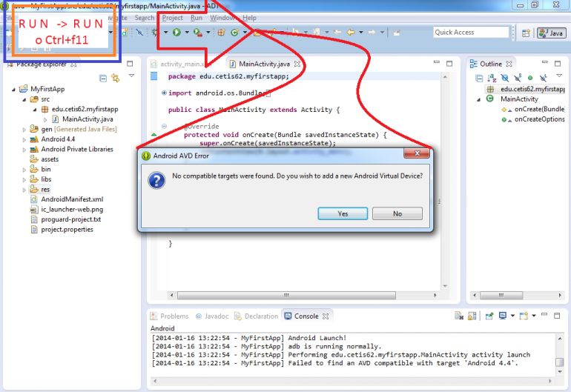
Task: Click No in the Android AVD Error dialog
Action: click(x=397, y=213)
